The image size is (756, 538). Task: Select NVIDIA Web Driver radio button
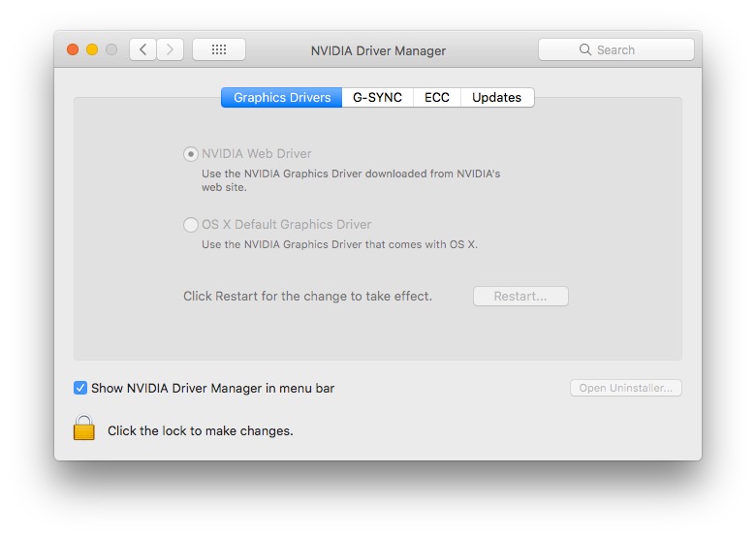[x=191, y=154]
